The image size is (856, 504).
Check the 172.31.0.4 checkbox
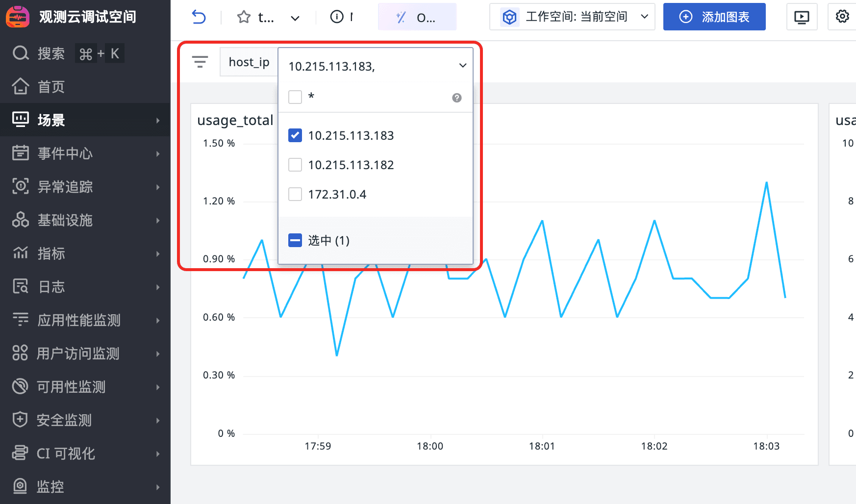(x=295, y=194)
